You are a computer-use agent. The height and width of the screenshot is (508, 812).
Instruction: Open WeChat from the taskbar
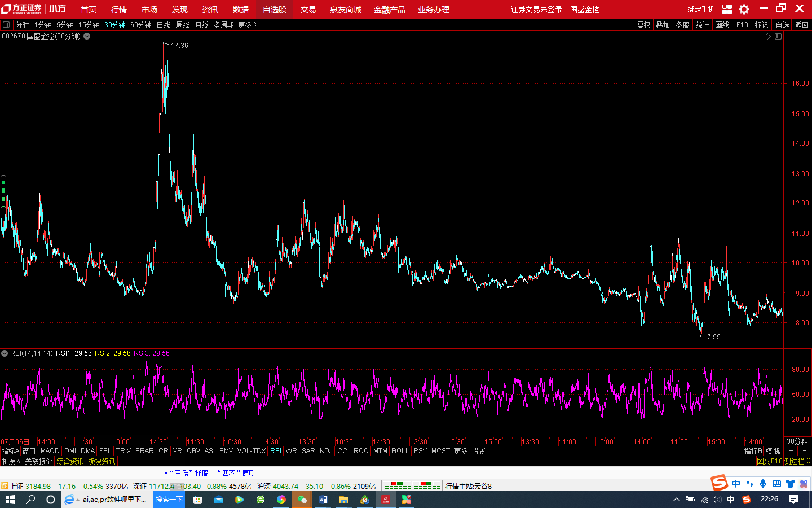[302, 500]
